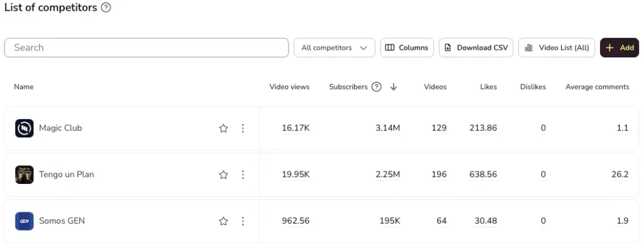This screenshot has width=644, height=245.
Task: Open the Magic Club channel logo
Action: [x=25, y=128]
